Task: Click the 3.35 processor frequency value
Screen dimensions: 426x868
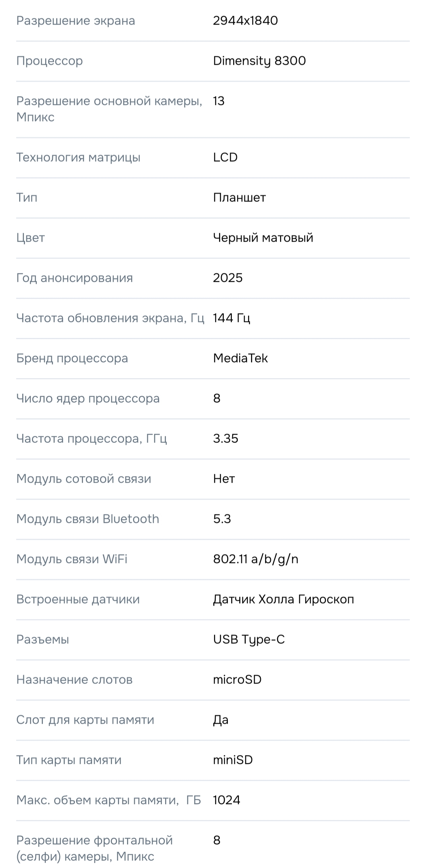Action: [x=225, y=438]
